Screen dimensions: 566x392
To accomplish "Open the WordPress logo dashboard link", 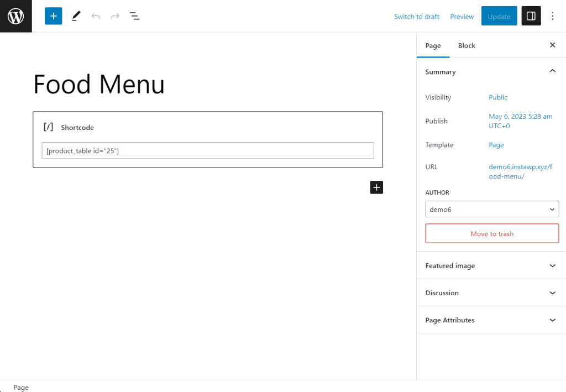I will 16,16.
